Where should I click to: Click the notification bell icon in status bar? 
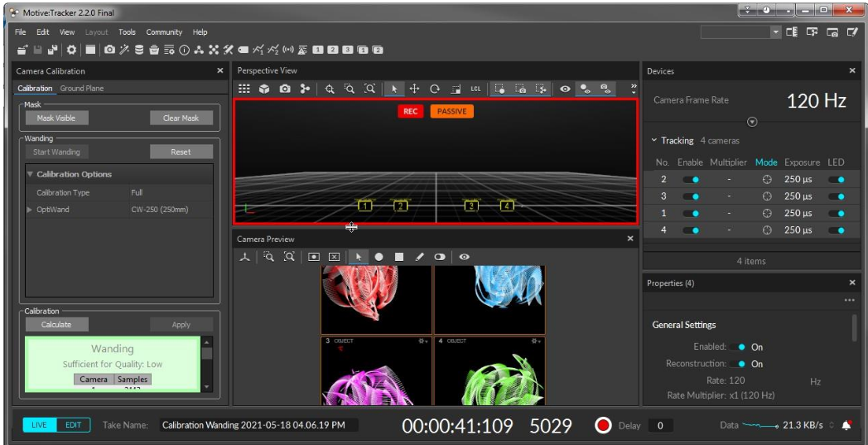coord(846,425)
